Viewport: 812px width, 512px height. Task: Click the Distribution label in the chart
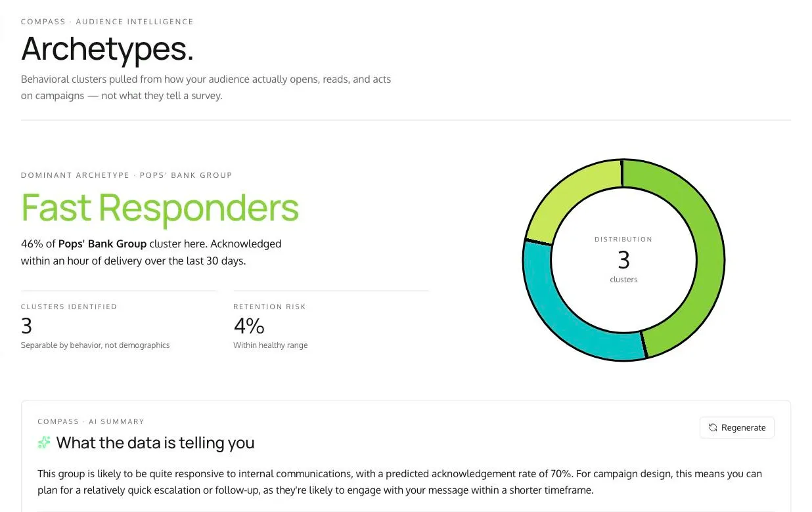click(x=623, y=240)
